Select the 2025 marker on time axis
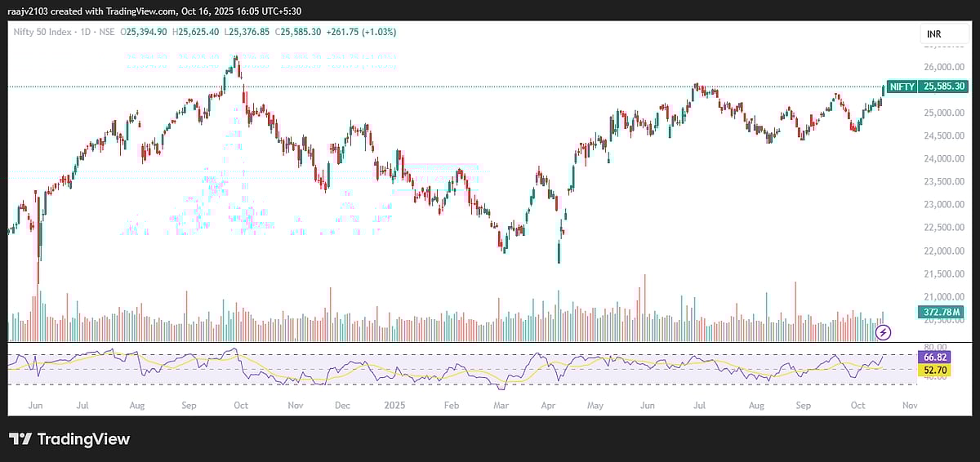Image resolution: width=980 pixels, height=462 pixels. click(x=395, y=404)
